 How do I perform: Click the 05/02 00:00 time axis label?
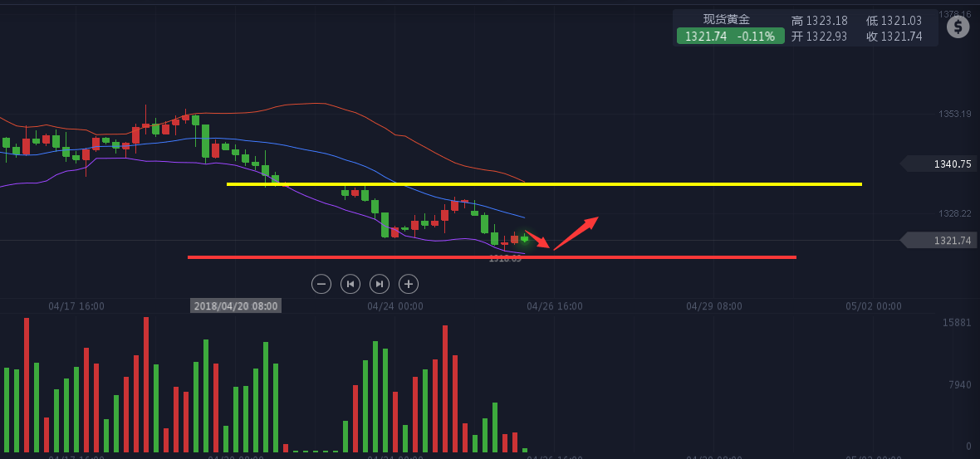pos(873,306)
